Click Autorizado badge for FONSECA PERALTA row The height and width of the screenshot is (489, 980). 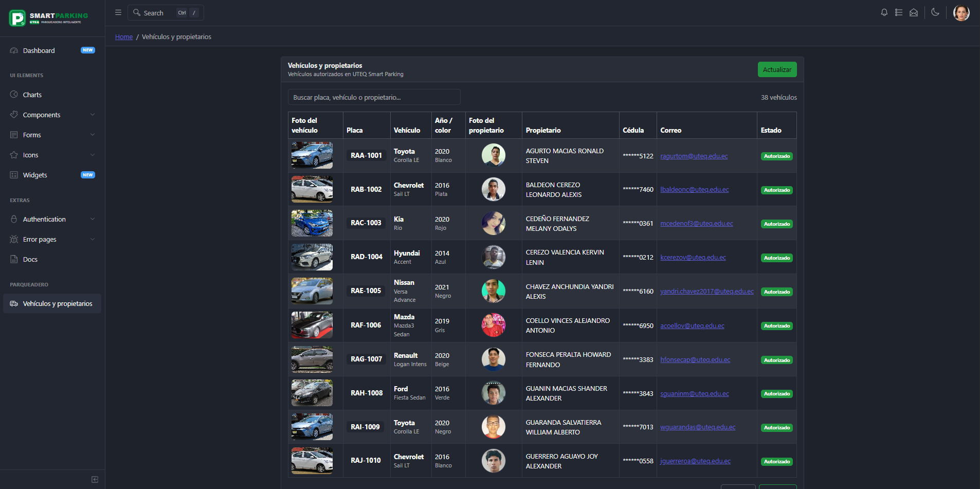pyautogui.click(x=777, y=360)
